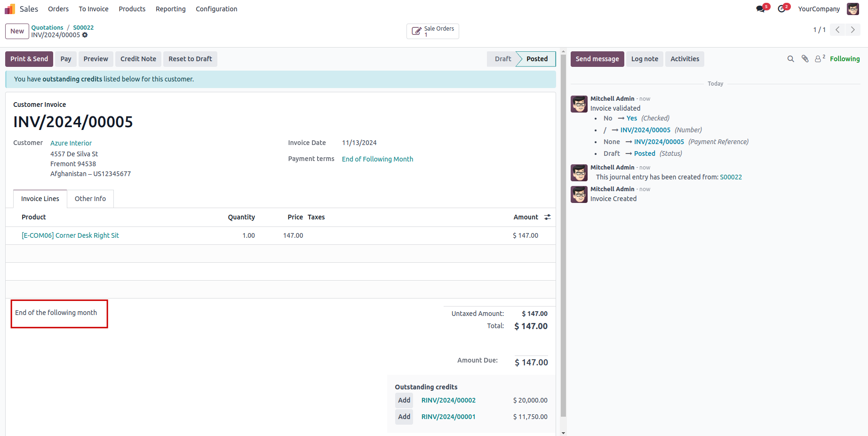Open the user avatar menu
The image size is (868, 436).
[x=853, y=9]
